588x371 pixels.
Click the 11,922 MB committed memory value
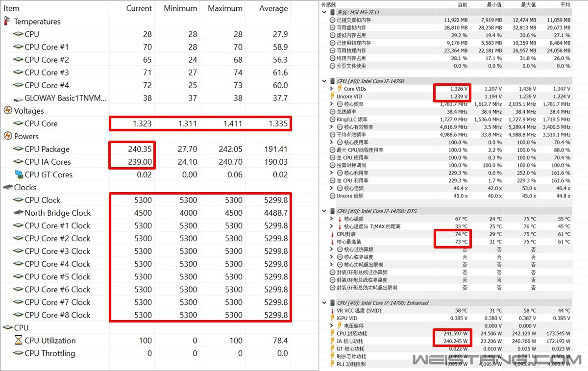coord(456,20)
